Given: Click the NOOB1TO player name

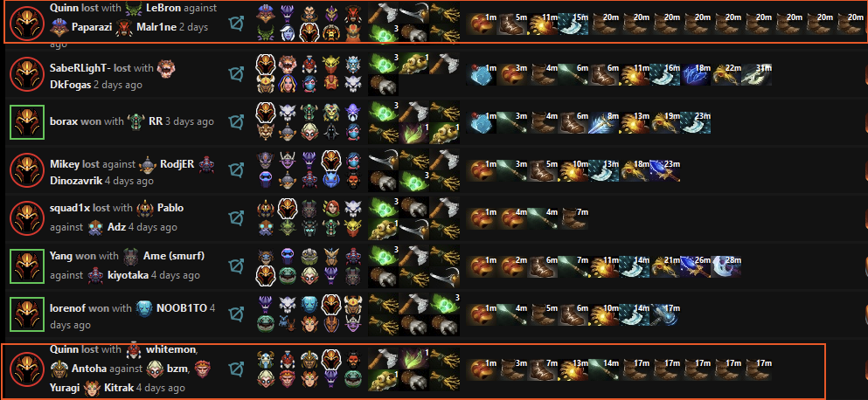Looking at the screenshot, I should click(x=184, y=308).
